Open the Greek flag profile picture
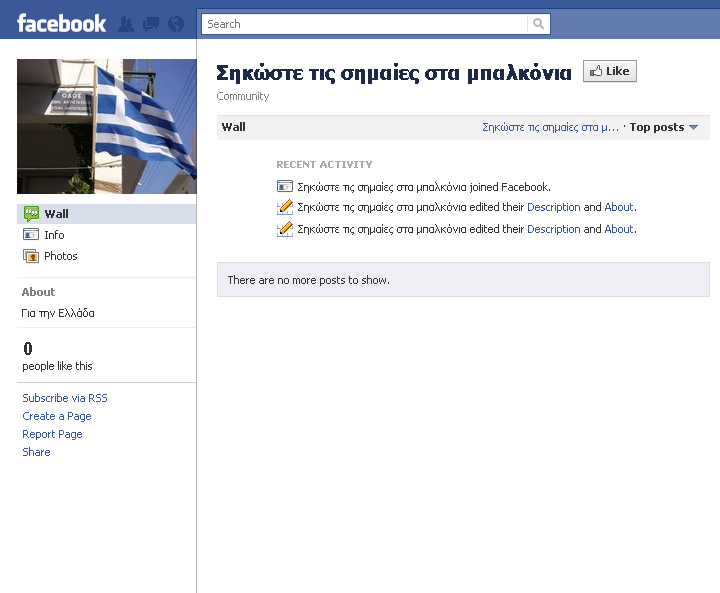 [x=107, y=126]
